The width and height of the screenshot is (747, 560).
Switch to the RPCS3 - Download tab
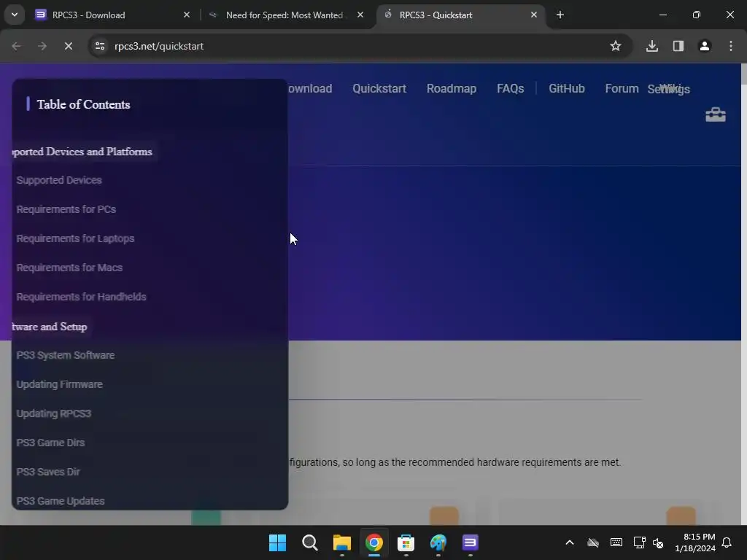113,15
